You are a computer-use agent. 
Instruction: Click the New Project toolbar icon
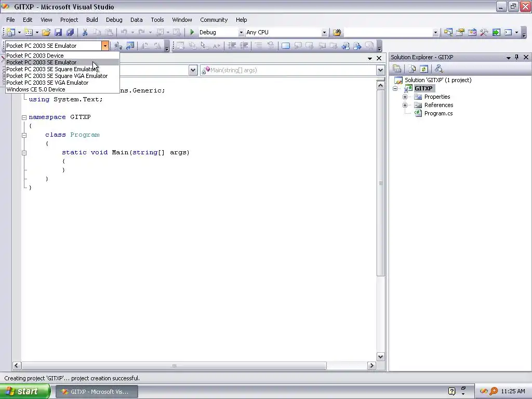11,32
